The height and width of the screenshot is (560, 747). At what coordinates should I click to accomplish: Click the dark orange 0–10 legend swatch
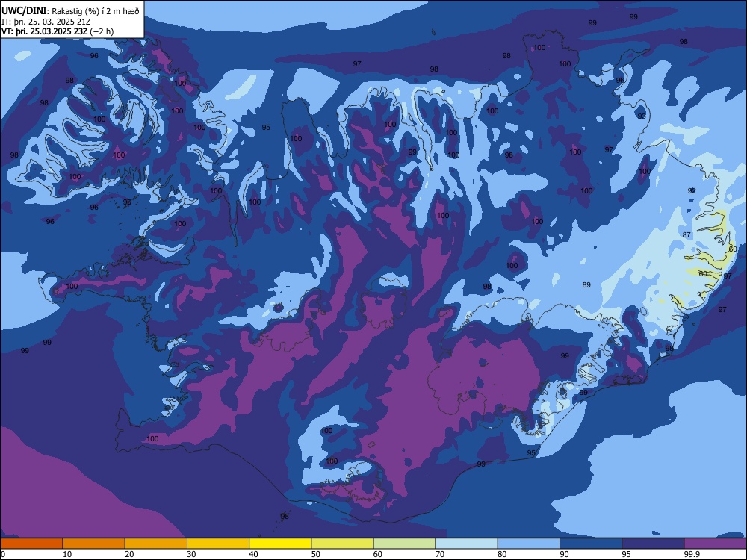31,544
